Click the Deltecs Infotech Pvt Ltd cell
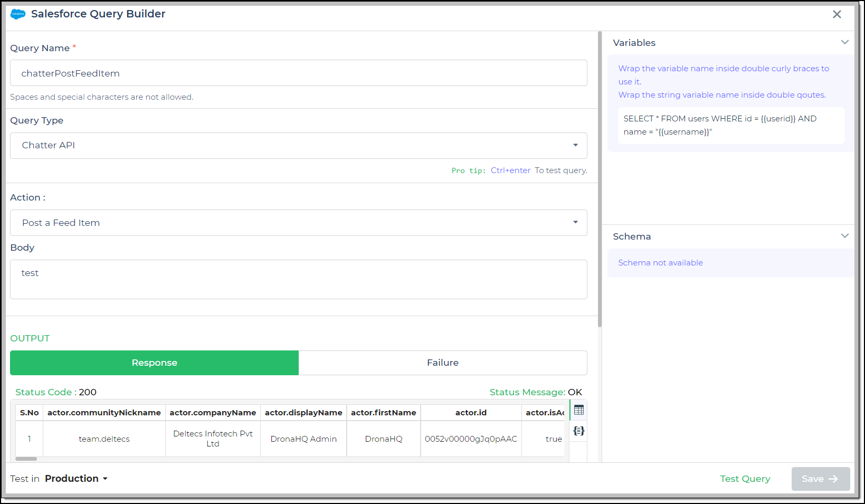This screenshot has width=865, height=504. pyautogui.click(x=213, y=439)
